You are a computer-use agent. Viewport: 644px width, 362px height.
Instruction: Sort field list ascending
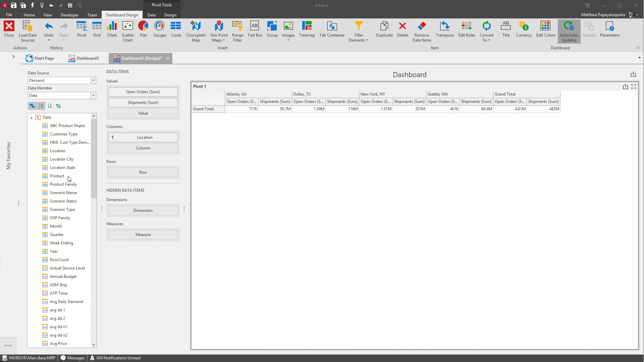[x=41, y=106]
